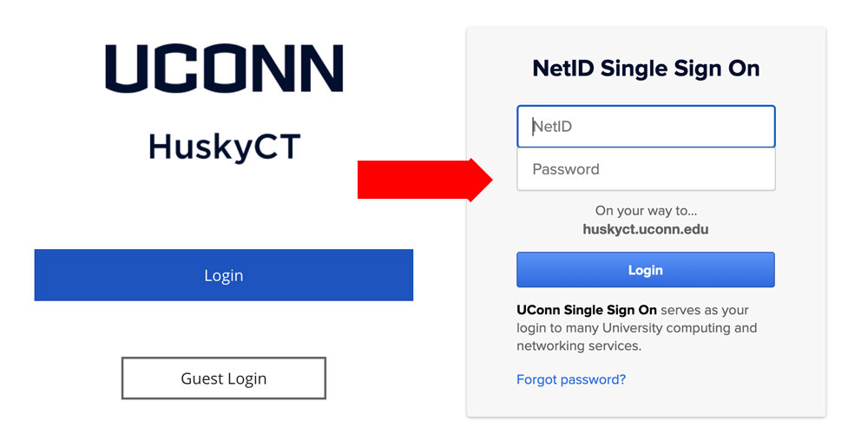Focus the NetID input field
868x434 pixels.
[x=646, y=127]
